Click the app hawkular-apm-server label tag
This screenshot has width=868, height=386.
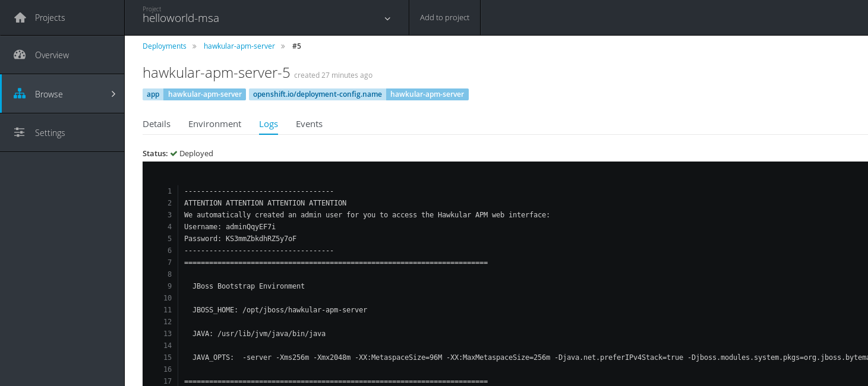pyautogui.click(x=194, y=94)
